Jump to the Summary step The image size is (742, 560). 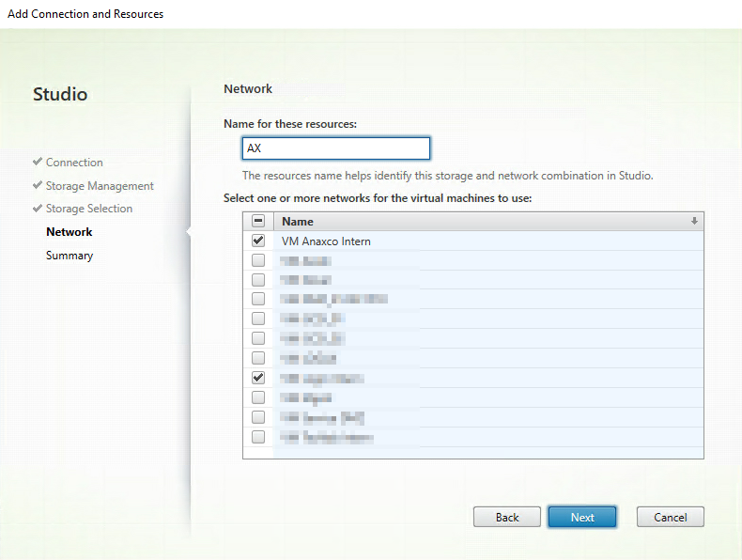click(70, 256)
